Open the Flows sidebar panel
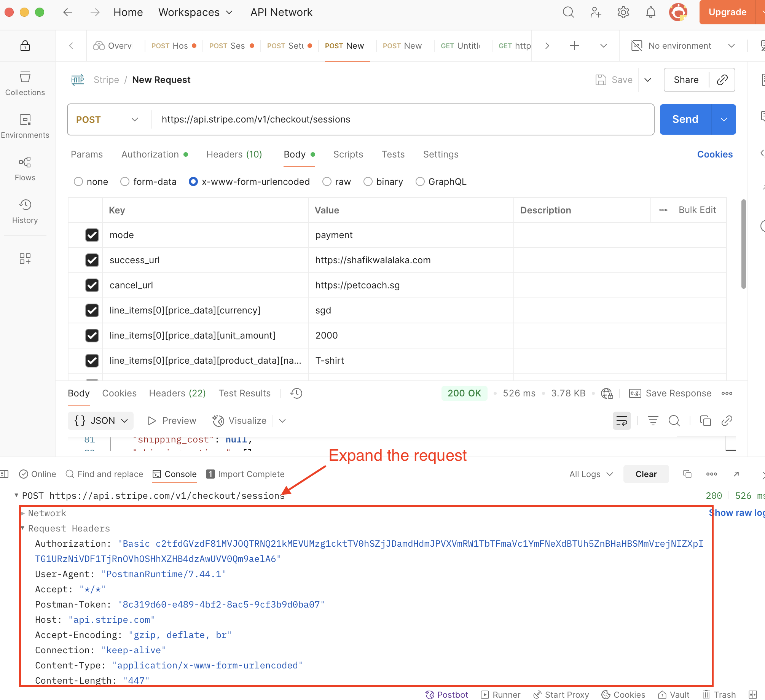765x700 pixels. [25, 169]
